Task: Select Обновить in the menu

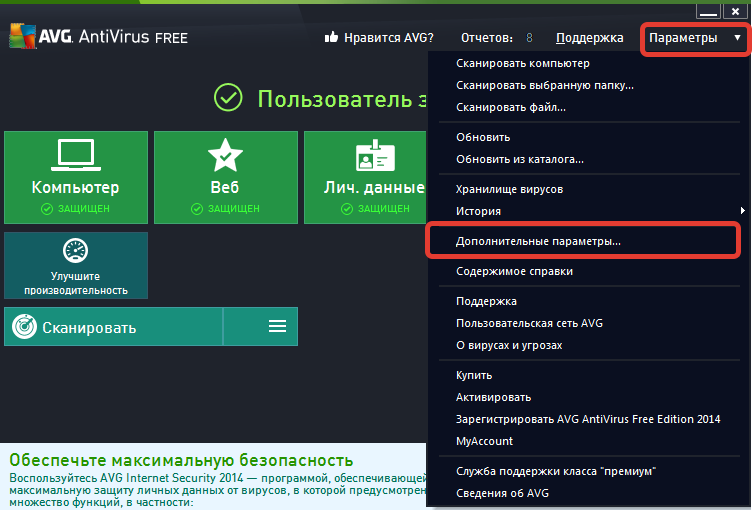Action: point(483,137)
